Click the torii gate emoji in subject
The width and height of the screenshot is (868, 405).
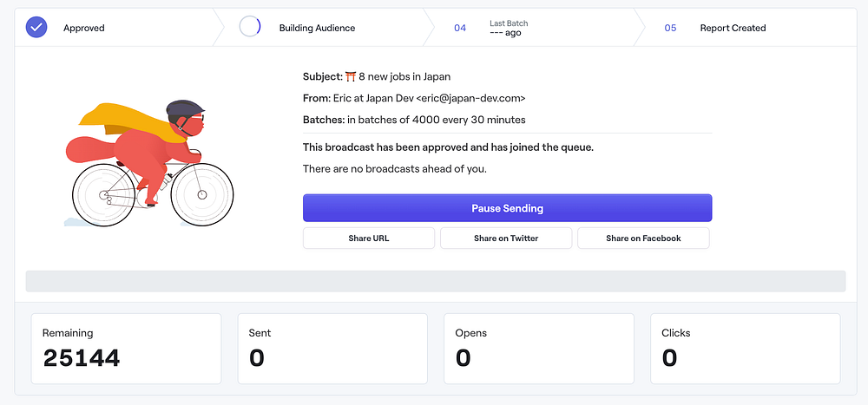click(351, 76)
